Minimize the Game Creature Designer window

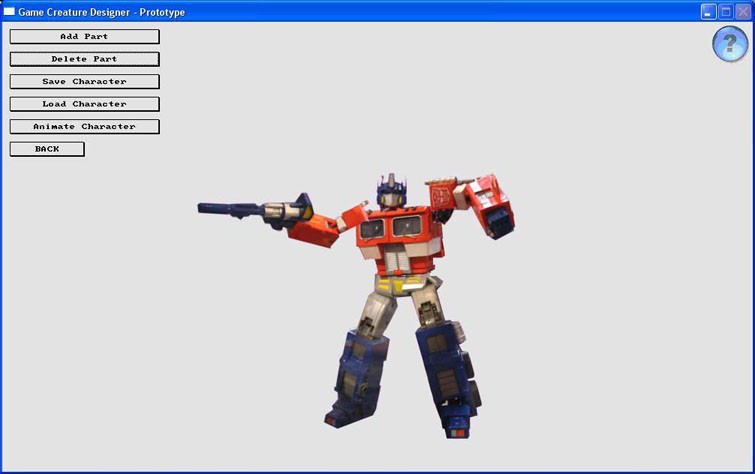pyautogui.click(x=708, y=12)
